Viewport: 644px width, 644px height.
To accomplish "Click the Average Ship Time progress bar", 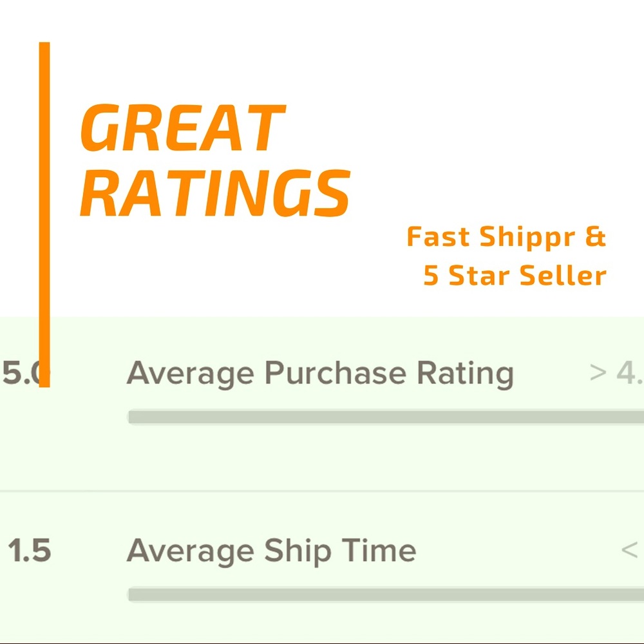I will click(x=386, y=594).
